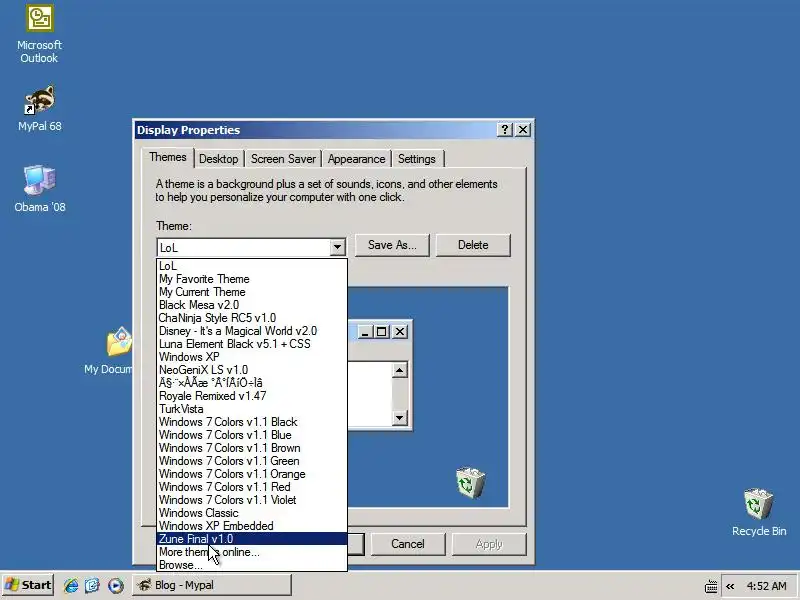Image resolution: width=800 pixels, height=600 pixels.
Task: Click the system clock showing 4:52 AM
Action: pyautogui.click(x=766, y=586)
